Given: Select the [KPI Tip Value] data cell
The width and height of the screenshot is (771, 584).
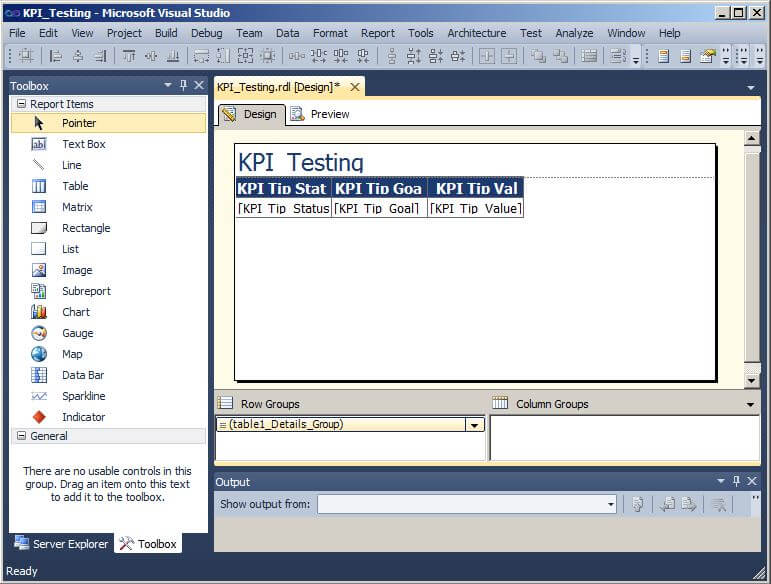Looking at the screenshot, I should pos(475,208).
